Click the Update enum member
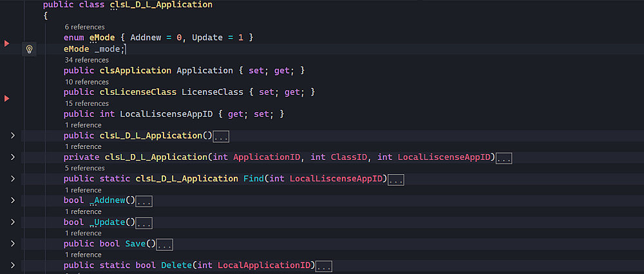644x274 pixels. click(207, 37)
